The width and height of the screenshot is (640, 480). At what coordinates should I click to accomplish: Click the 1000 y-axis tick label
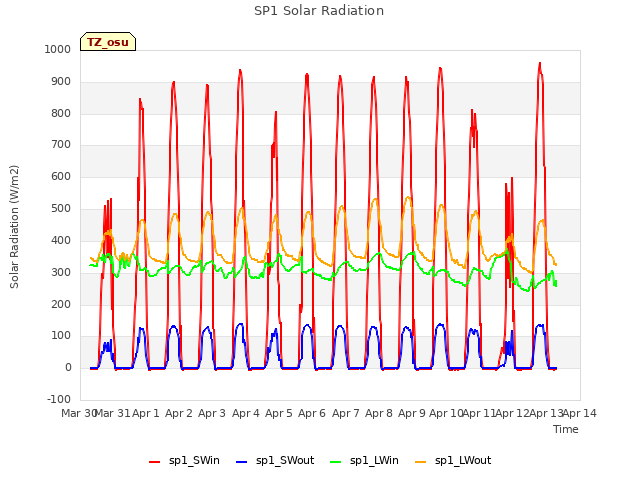58,49
